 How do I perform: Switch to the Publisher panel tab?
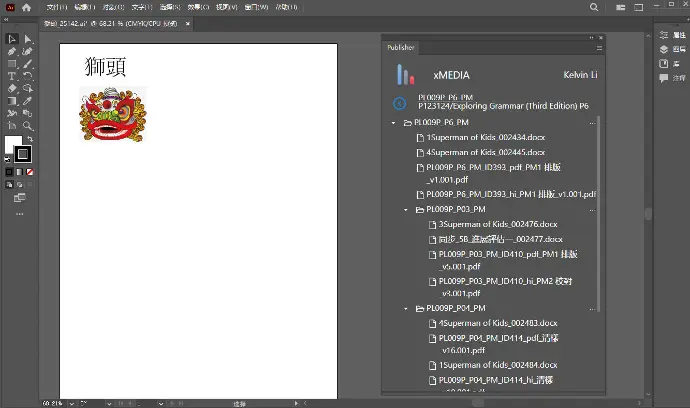tap(402, 47)
